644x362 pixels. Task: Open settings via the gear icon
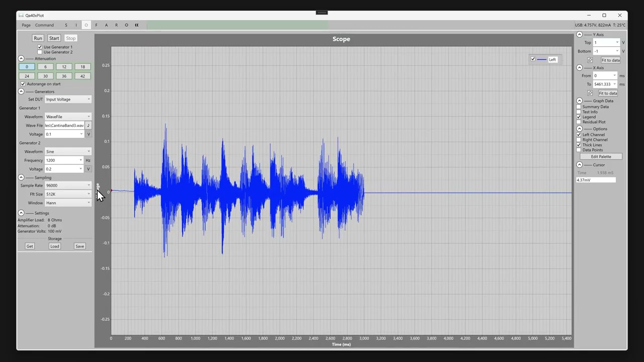[126, 25]
